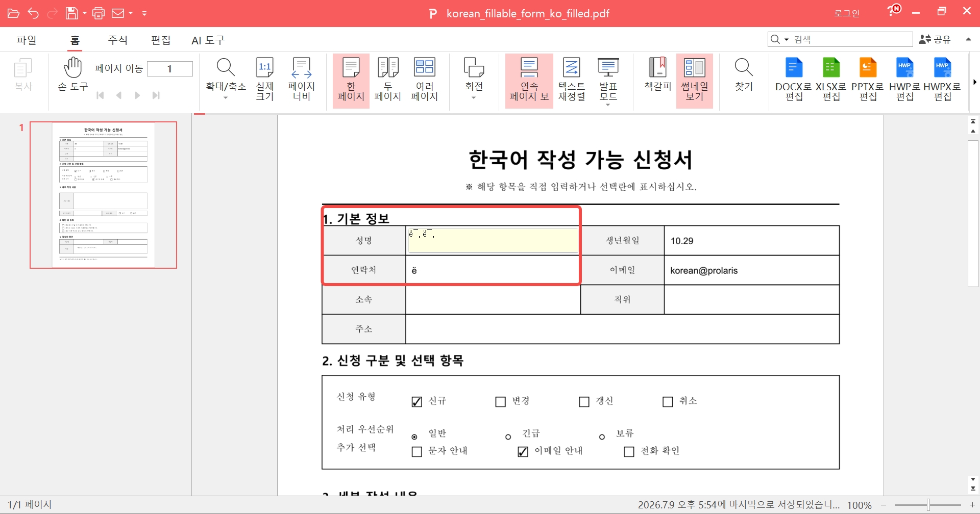980x514 pixels.
Task: Convert with XLSX로 편집
Action: click(831, 79)
